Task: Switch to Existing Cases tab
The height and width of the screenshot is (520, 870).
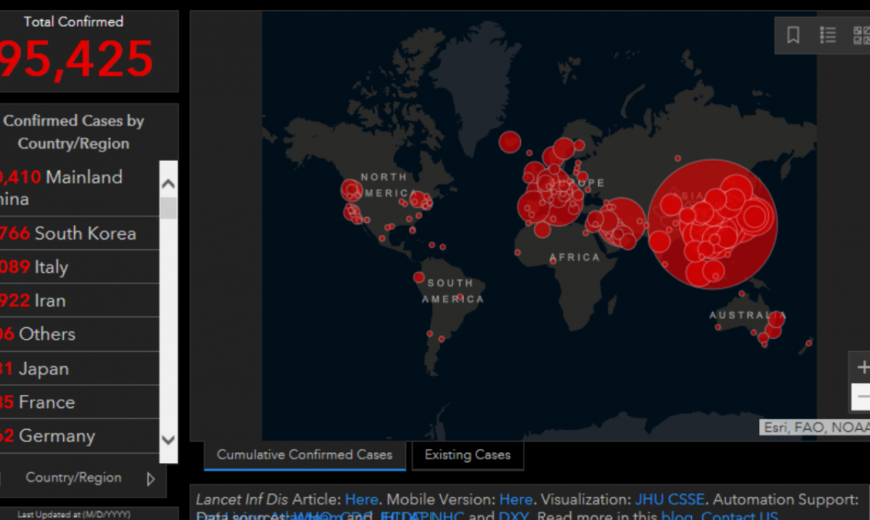Action: [467, 455]
